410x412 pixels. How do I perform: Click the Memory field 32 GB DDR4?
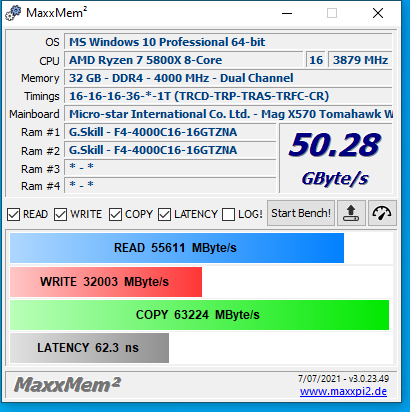point(228,78)
